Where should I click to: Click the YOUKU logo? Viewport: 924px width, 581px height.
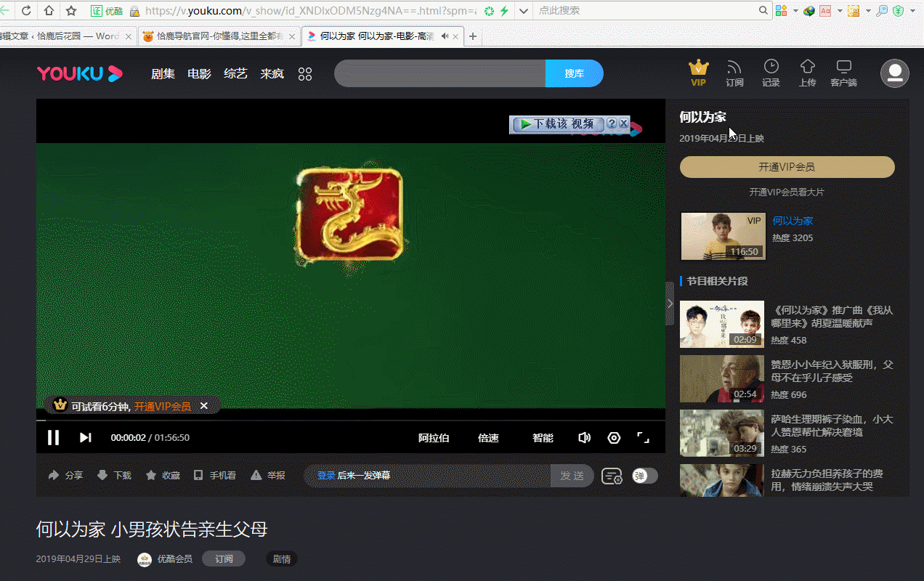point(80,73)
